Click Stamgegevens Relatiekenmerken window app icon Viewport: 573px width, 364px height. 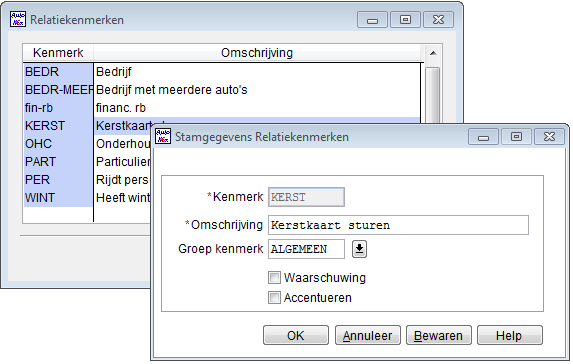pos(163,136)
